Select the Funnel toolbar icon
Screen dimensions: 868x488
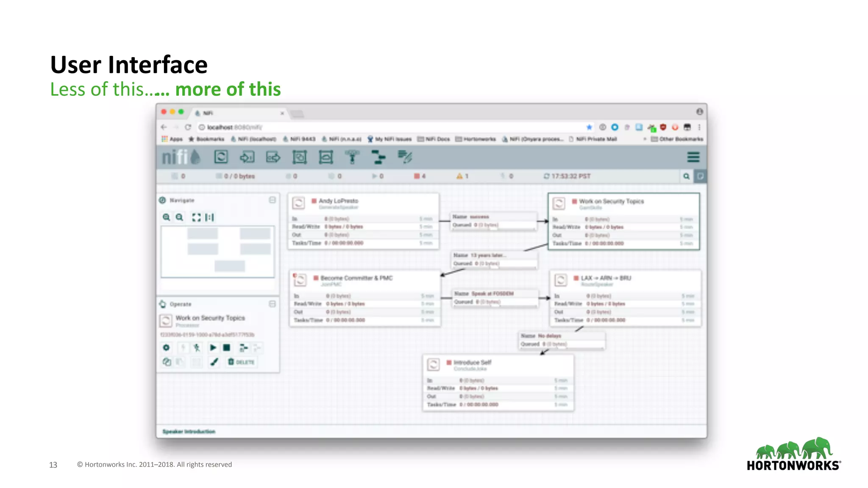(352, 158)
